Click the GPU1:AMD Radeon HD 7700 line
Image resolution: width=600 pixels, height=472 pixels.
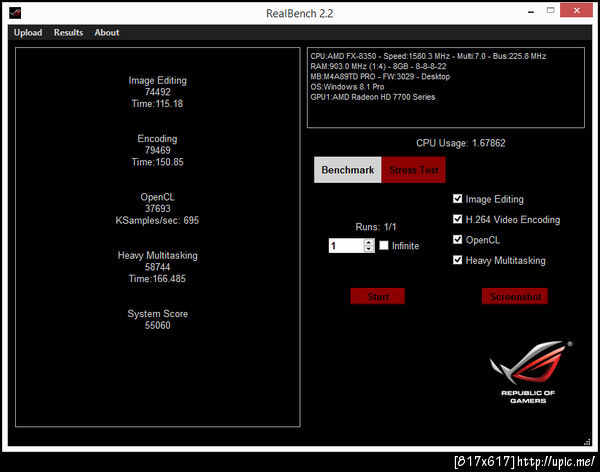373,97
